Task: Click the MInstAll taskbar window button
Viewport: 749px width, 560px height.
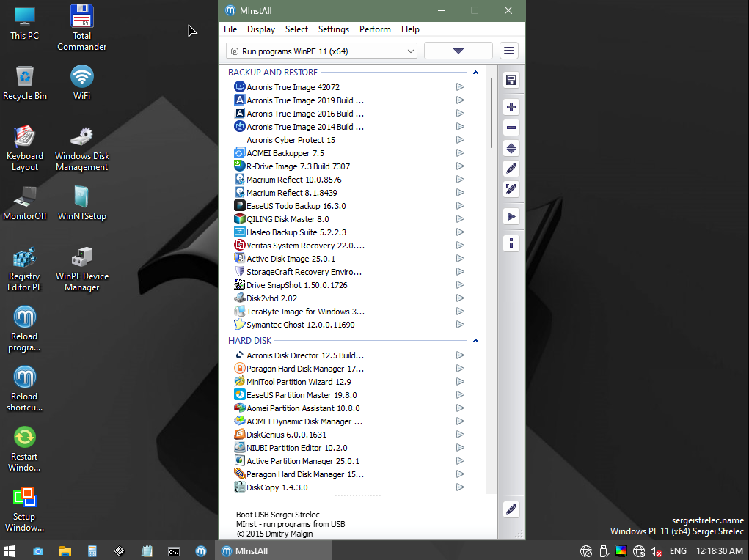Action: (274, 551)
